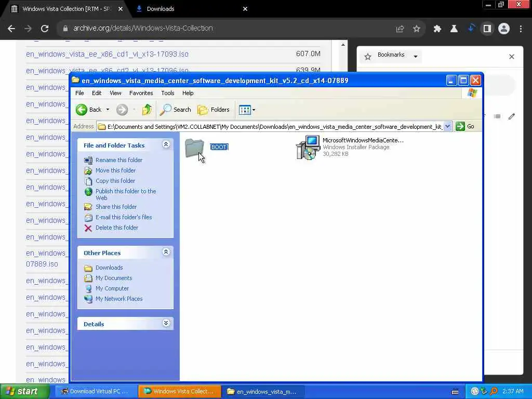Open en_windows_vista_ee_x86_cd1 iso link
The width and height of the screenshot is (532, 399).
click(107, 54)
